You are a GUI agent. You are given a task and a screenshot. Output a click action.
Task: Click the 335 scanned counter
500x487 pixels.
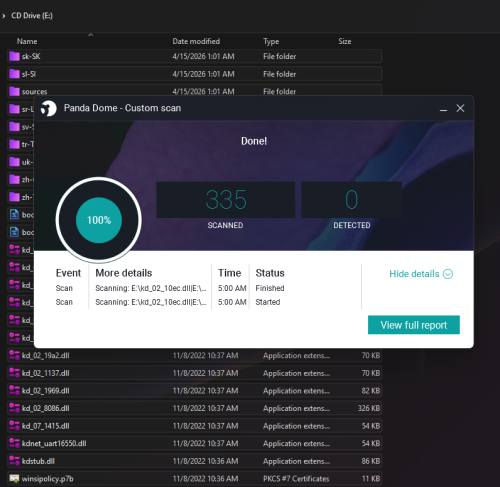226,200
